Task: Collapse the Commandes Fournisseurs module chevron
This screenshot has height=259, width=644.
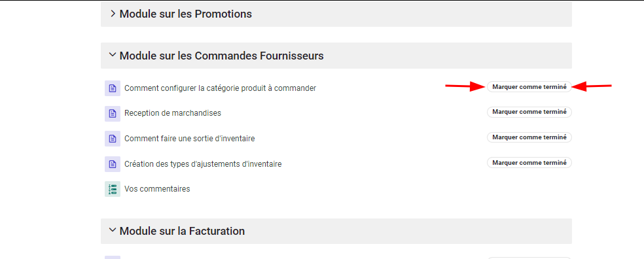Action: coord(113,55)
